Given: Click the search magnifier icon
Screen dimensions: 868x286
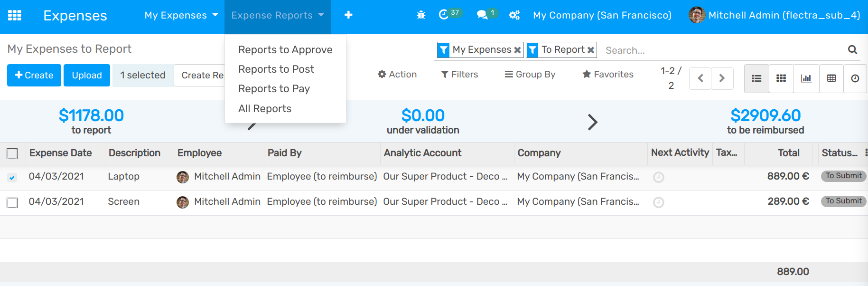Looking at the screenshot, I should click(x=852, y=50).
